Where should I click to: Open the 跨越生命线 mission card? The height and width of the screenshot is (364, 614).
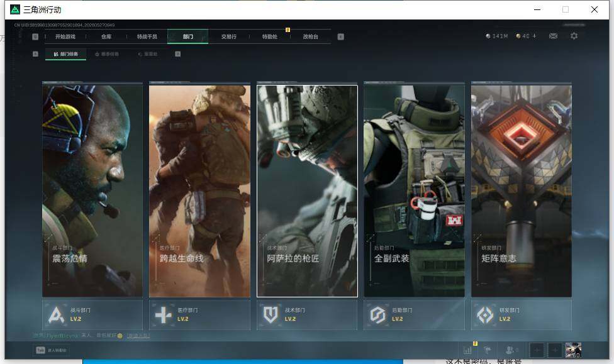click(x=199, y=190)
